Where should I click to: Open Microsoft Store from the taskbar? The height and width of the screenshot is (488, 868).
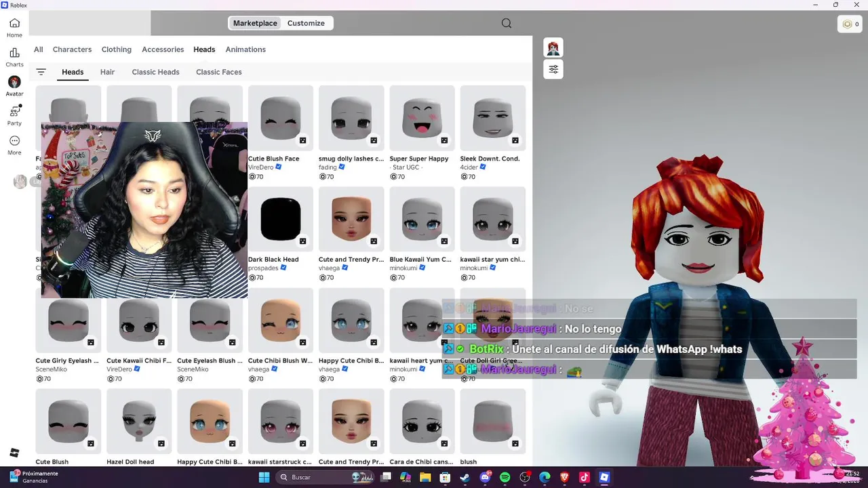[x=445, y=478]
